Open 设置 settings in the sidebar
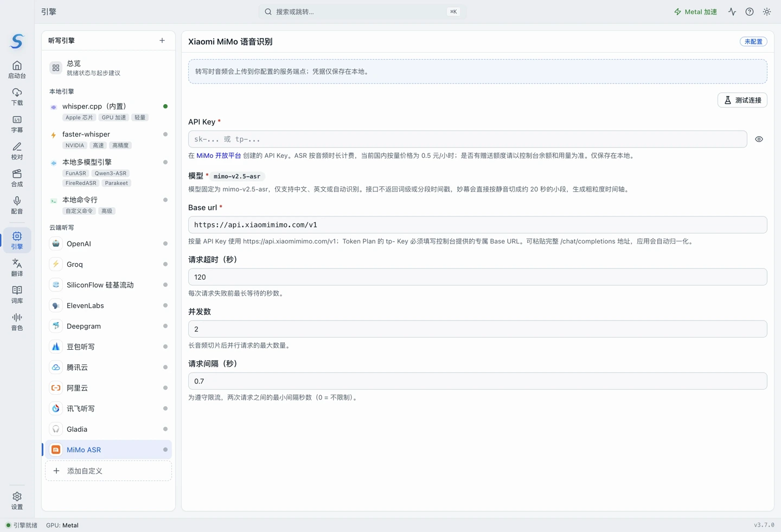This screenshot has width=781, height=532. click(x=17, y=501)
